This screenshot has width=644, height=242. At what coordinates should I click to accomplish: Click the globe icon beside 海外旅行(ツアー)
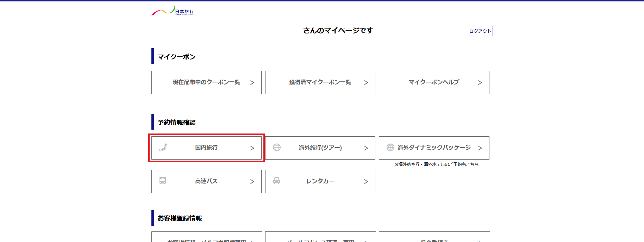[277, 148]
